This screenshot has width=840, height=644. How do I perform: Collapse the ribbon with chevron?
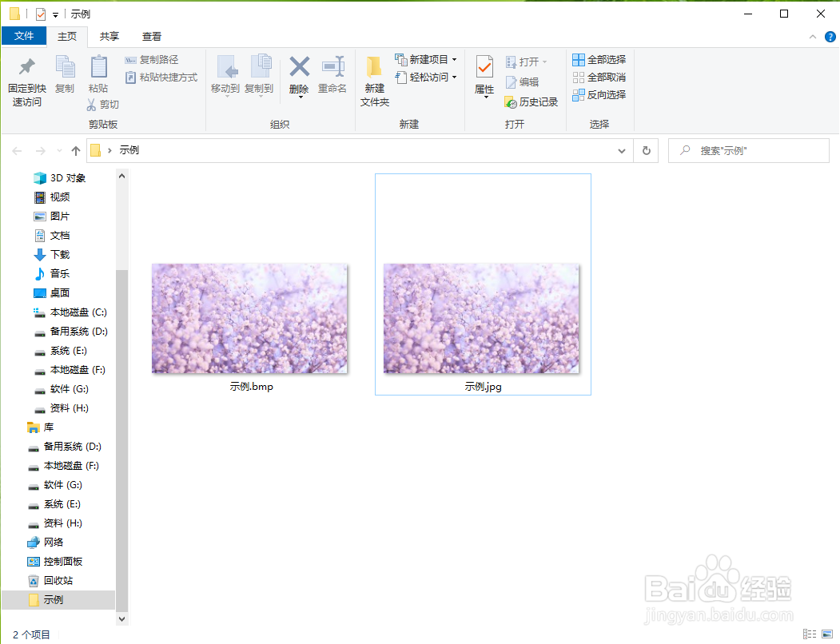click(813, 37)
